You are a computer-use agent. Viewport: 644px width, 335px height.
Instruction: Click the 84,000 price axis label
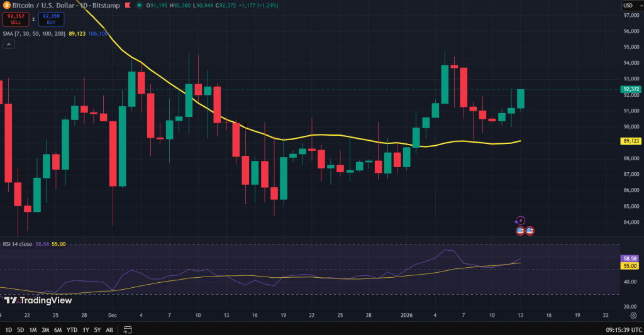[x=631, y=222]
